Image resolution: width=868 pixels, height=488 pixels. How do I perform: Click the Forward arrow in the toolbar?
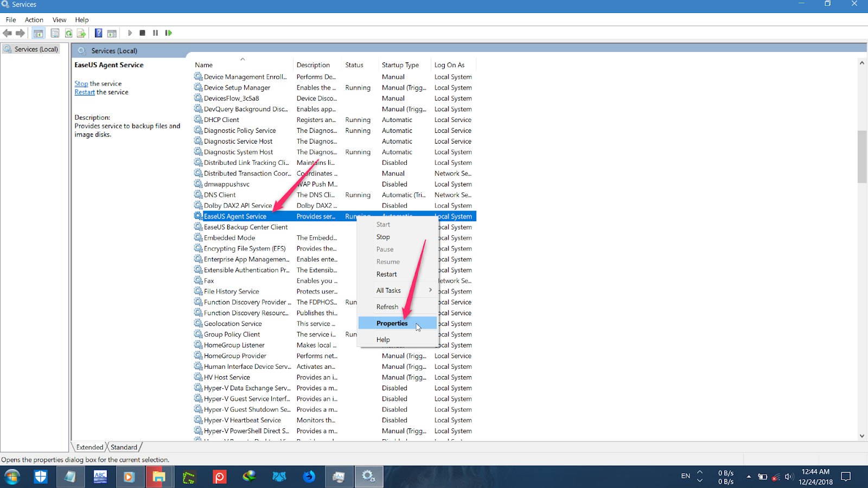[21, 33]
